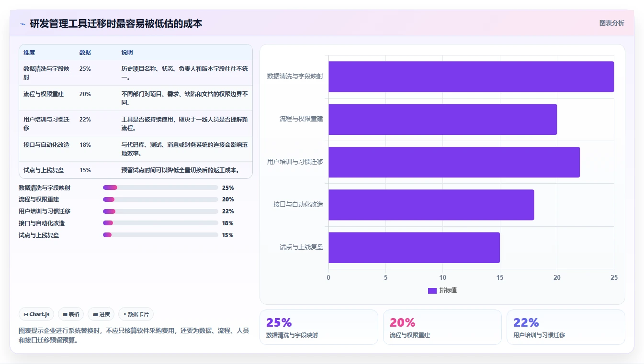Click the 数据 column header
The width and height of the screenshot is (644, 364).
point(85,53)
